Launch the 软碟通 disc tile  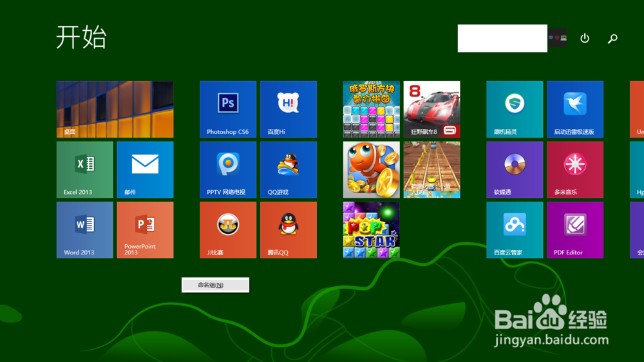(x=515, y=169)
